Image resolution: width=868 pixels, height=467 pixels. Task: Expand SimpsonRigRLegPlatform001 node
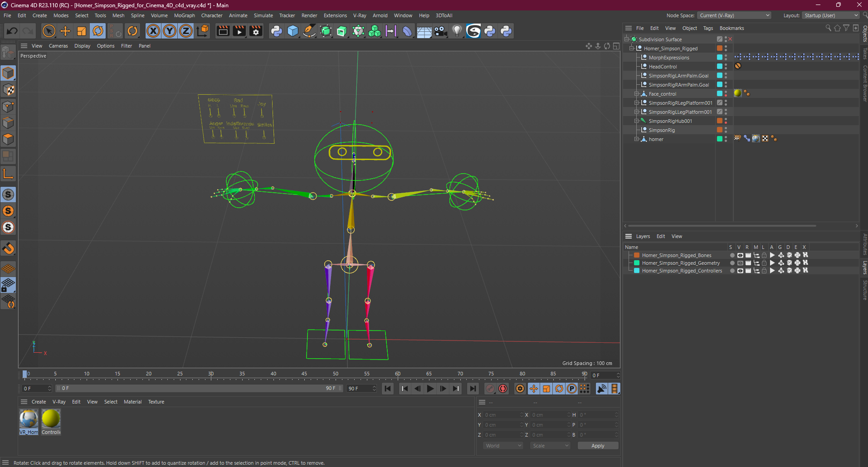point(637,103)
